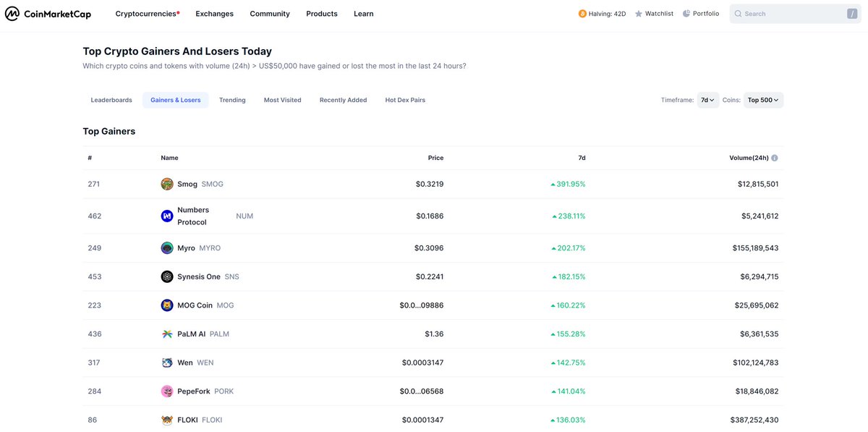
Task: Open the Synesis One name link
Action: pyautogui.click(x=200, y=276)
